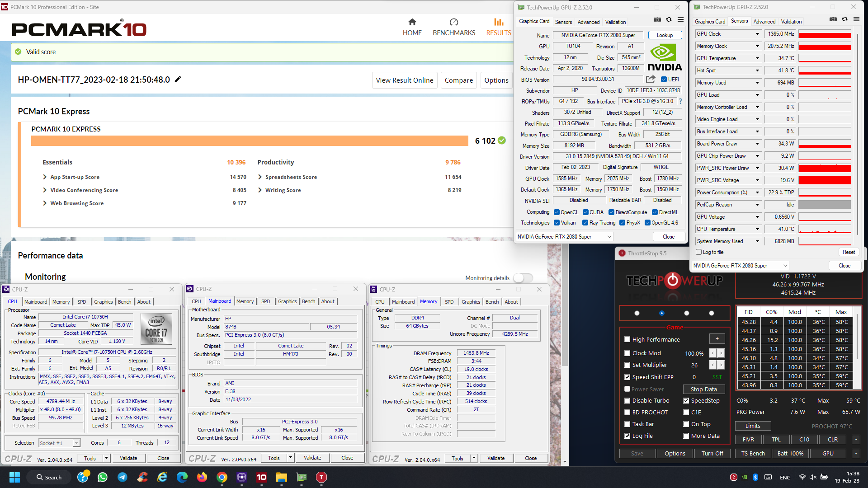
Task: Open ThrottleStop from the taskbar
Action: (321, 477)
